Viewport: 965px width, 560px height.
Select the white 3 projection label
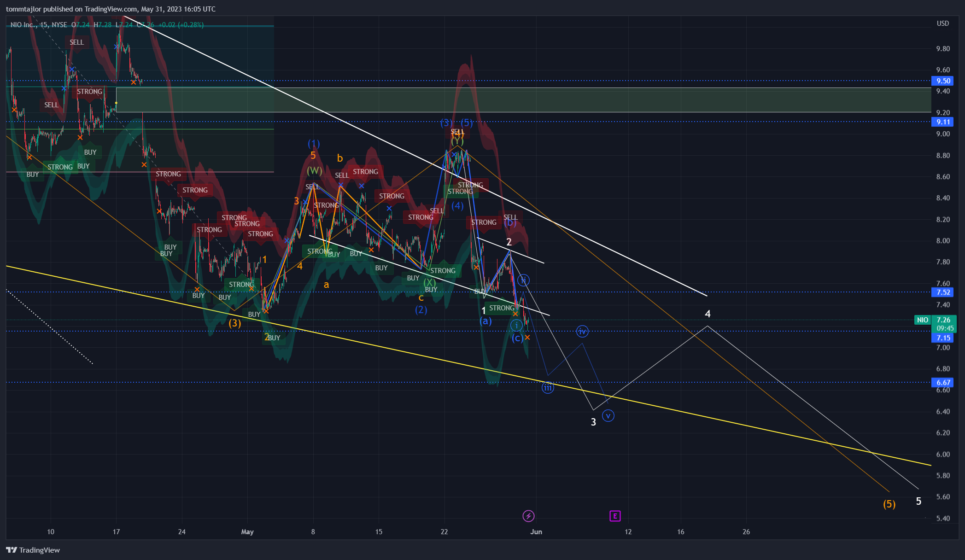click(x=593, y=422)
